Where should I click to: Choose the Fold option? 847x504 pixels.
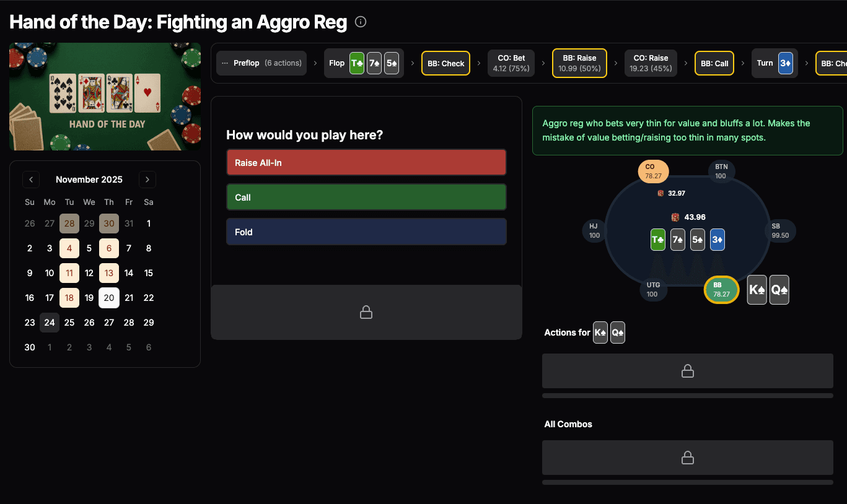click(x=366, y=232)
